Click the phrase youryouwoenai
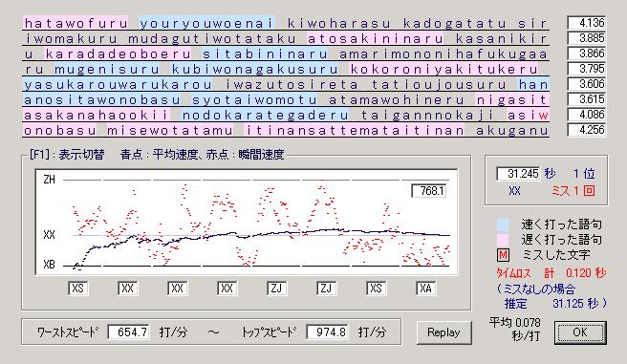This screenshot has width=627, height=364. (206, 23)
